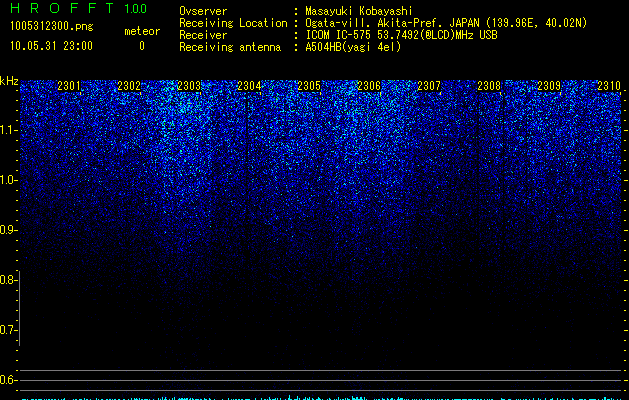Click the Ogata-vill. Akita-Pref. JAPAN location text
This screenshot has height=400, width=629.
tap(446, 23)
